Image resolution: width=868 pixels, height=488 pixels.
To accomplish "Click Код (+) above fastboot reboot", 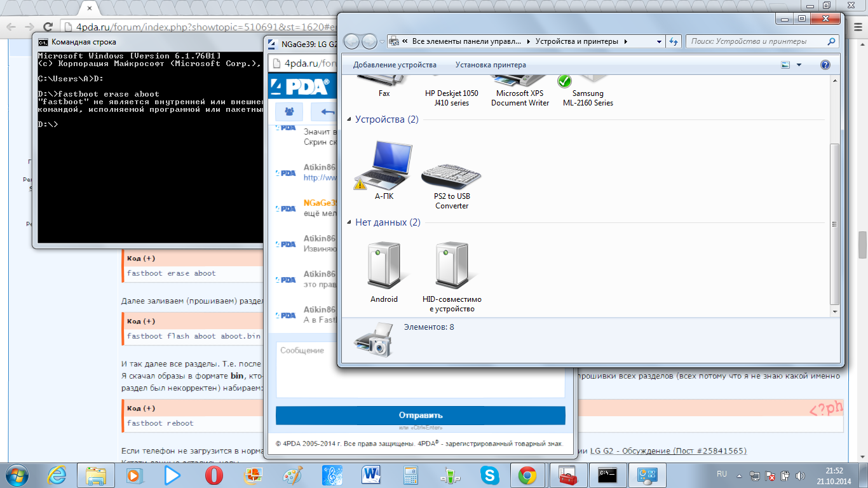I will 140,408.
